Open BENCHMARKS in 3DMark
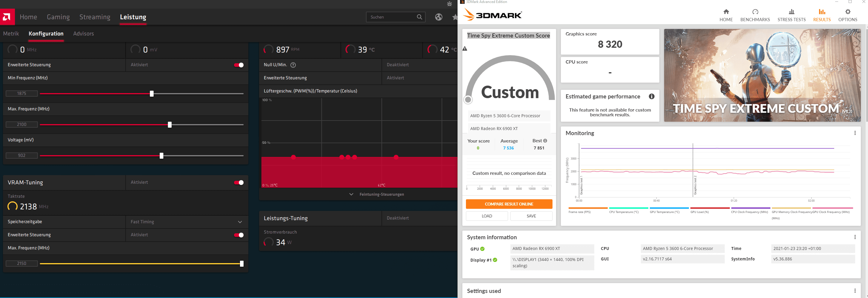 (x=755, y=16)
